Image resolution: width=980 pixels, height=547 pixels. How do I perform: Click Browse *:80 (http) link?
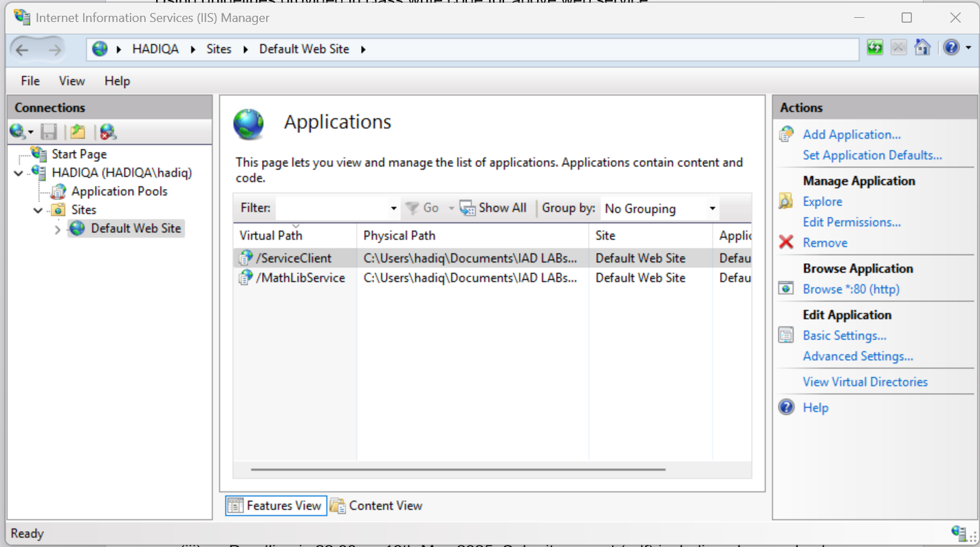point(851,289)
